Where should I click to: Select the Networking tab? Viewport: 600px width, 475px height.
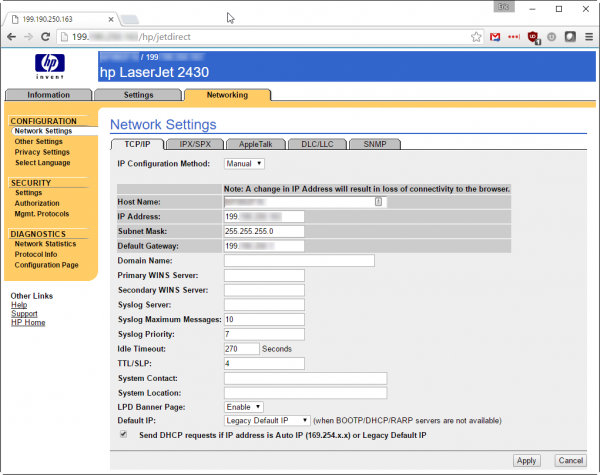click(x=227, y=95)
